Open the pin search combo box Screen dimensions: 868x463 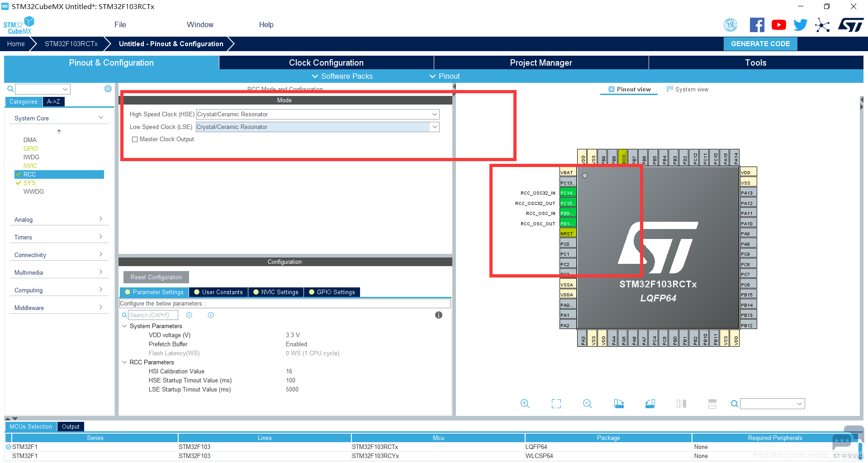(x=773, y=404)
